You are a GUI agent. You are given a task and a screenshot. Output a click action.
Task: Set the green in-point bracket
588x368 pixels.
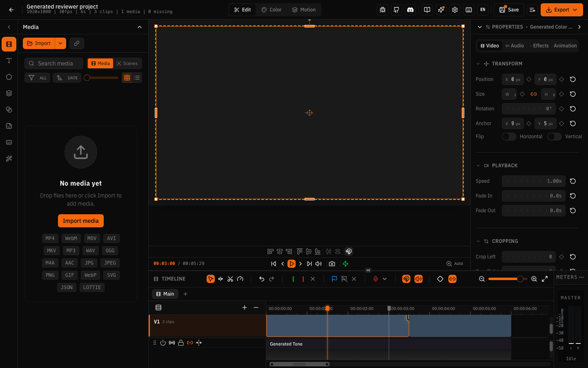293,279
